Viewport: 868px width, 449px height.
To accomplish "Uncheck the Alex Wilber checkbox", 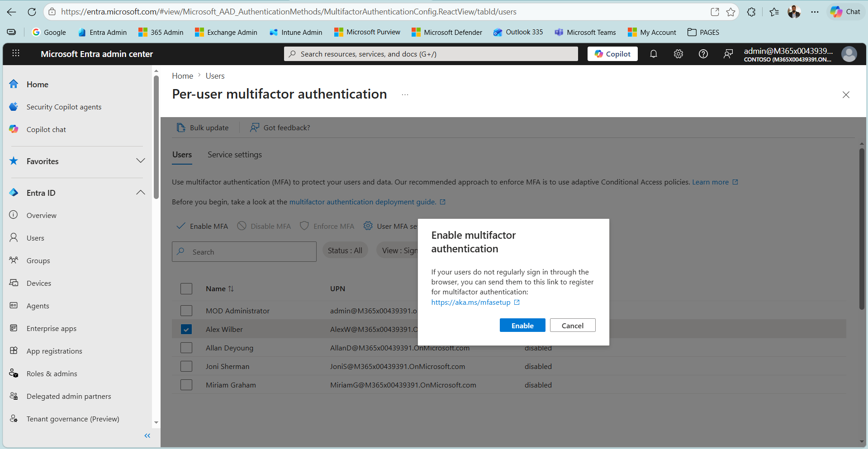I will click(x=186, y=329).
